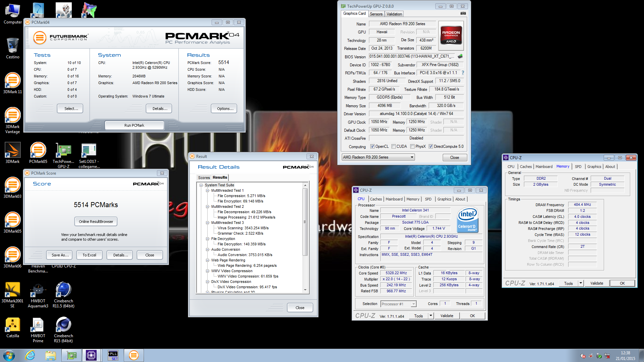Launch the 3DMark06 desktop shortcut
Screen dimensions: 644x362
[x=13, y=257]
